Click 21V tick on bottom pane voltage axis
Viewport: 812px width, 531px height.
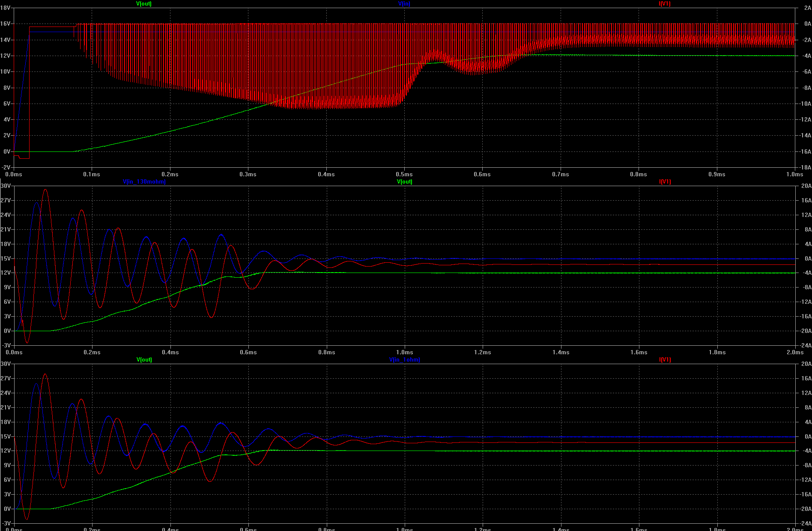pyautogui.click(x=5, y=408)
